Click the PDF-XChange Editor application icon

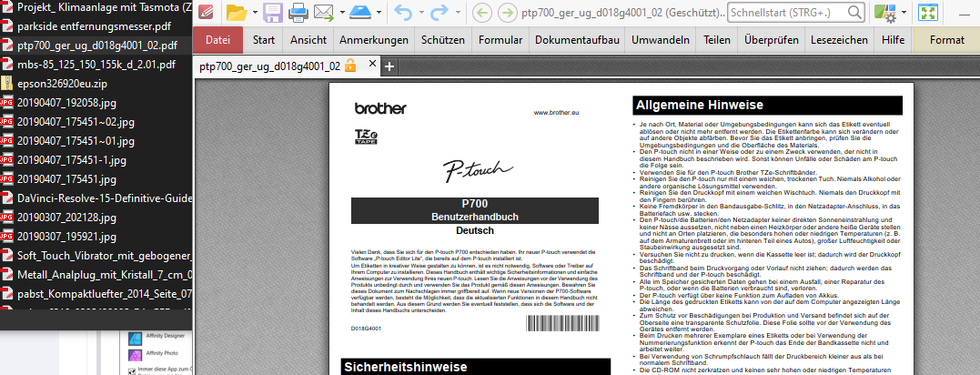(x=206, y=12)
